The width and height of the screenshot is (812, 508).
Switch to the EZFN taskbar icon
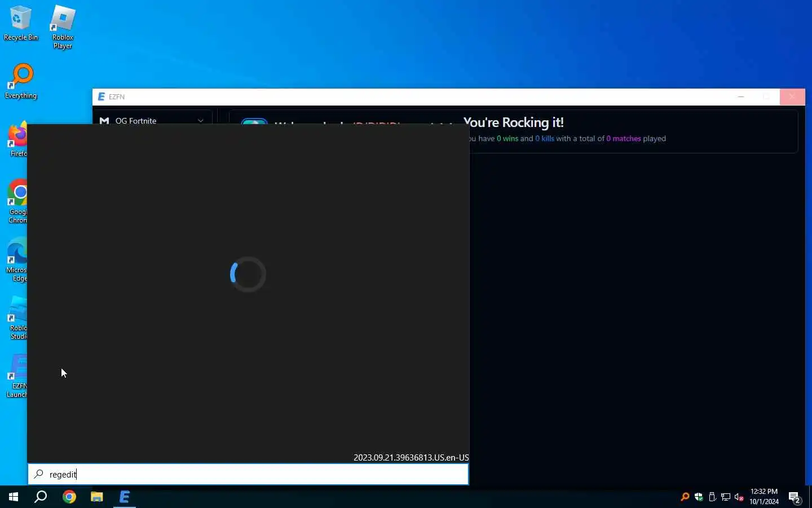pos(125,497)
